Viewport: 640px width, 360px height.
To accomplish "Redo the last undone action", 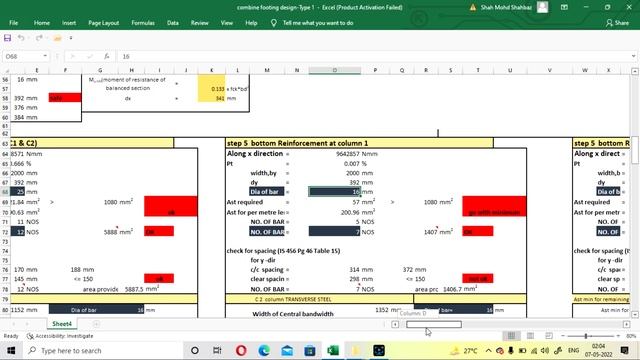I will click(39, 38).
